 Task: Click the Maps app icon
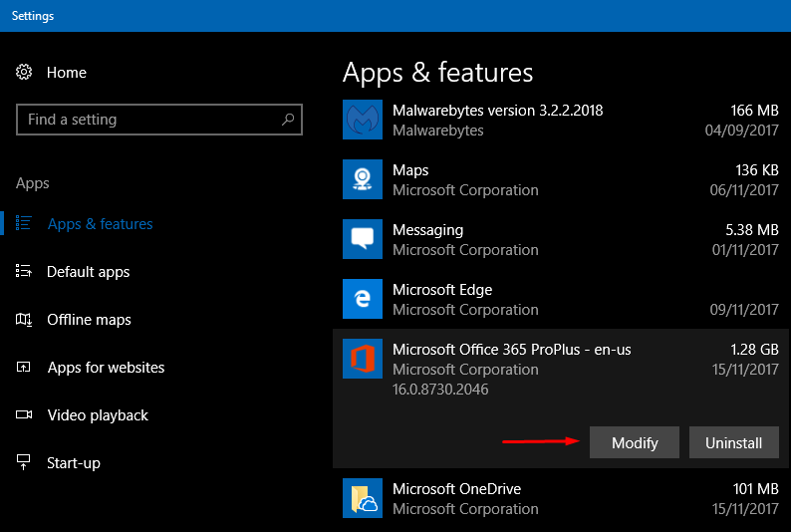click(363, 179)
